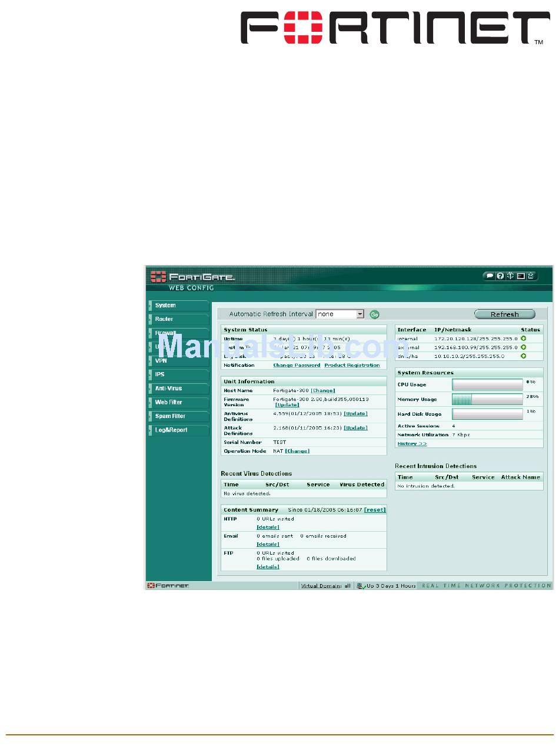559x756 pixels.
Task: Open the Log&Report menu
Action: point(179,430)
